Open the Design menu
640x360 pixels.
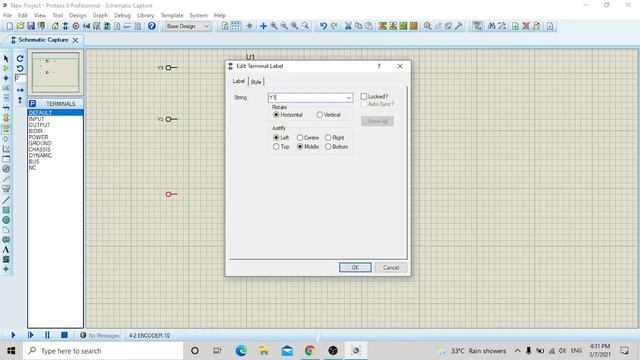coord(78,15)
